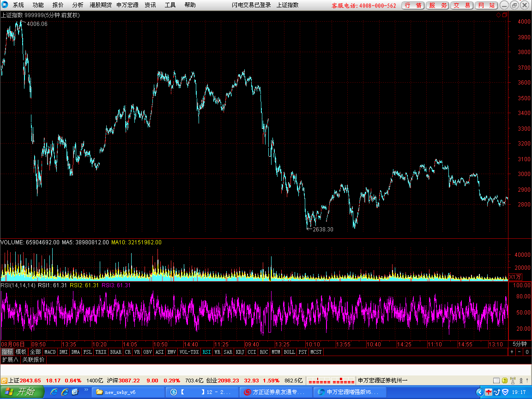Open the 分析 menu

[x=78, y=5]
